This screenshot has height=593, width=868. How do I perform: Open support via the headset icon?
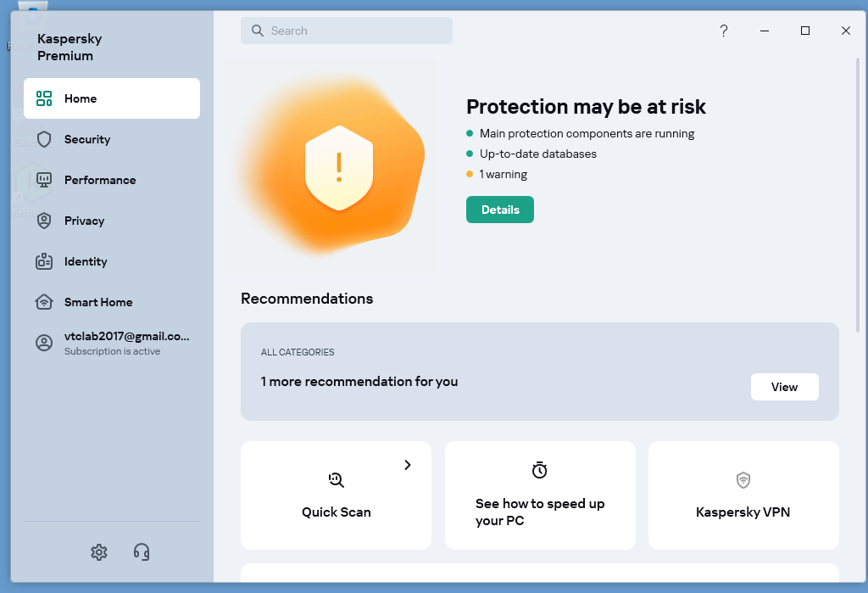coord(142,552)
